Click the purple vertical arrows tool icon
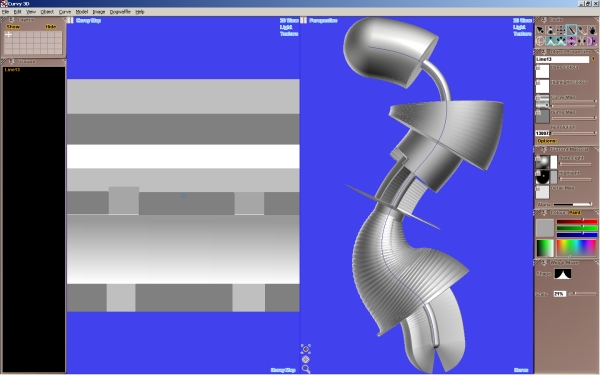 [571, 41]
